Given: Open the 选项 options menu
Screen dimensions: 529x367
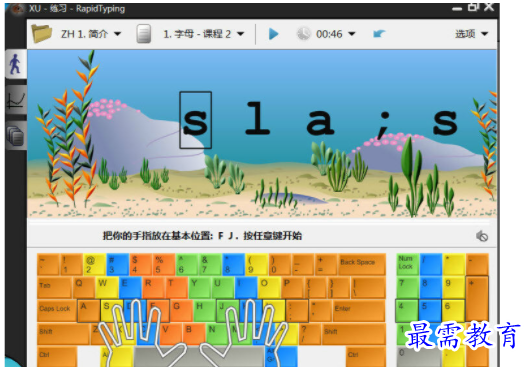Looking at the screenshot, I should 471,34.
